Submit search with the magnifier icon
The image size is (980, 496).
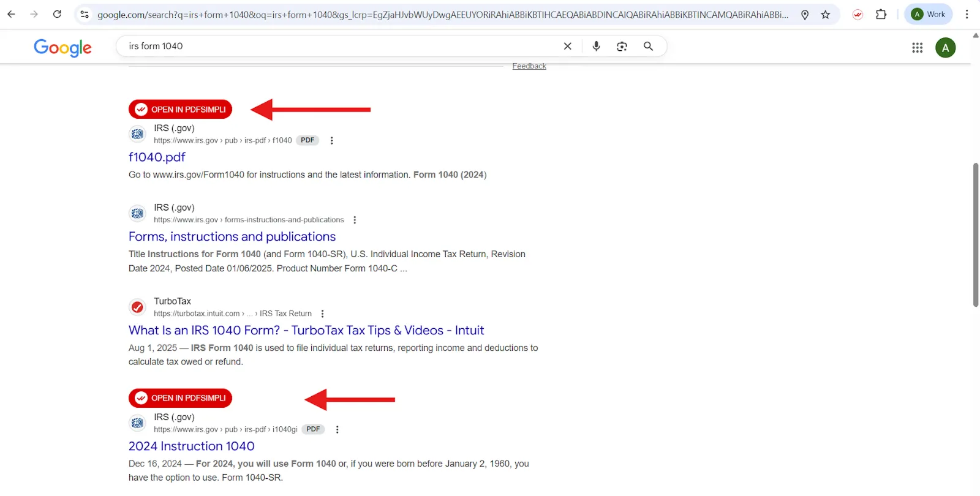click(x=648, y=47)
